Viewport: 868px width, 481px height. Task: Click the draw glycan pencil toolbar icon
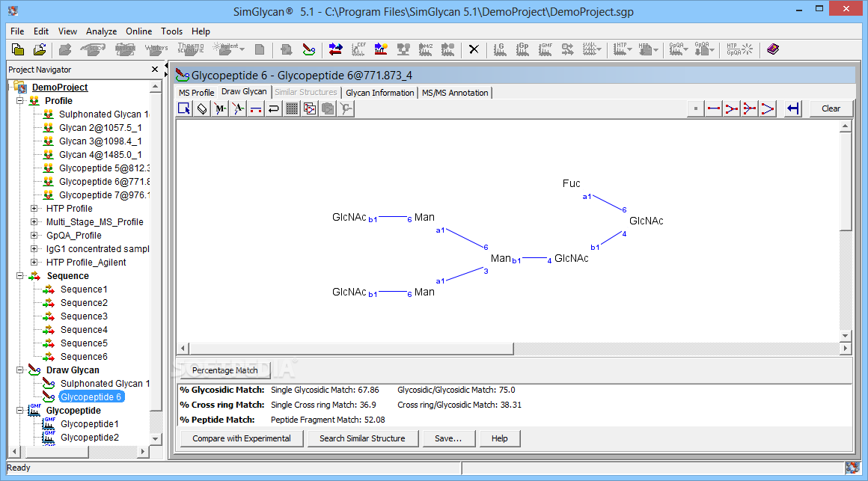click(309, 50)
